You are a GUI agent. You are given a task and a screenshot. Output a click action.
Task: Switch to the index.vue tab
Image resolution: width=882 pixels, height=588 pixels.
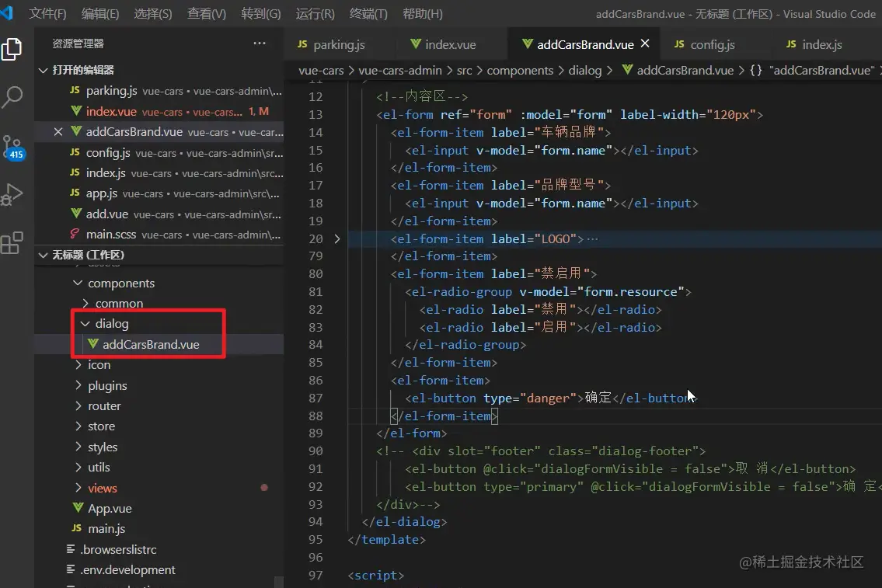pyautogui.click(x=450, y=43)
